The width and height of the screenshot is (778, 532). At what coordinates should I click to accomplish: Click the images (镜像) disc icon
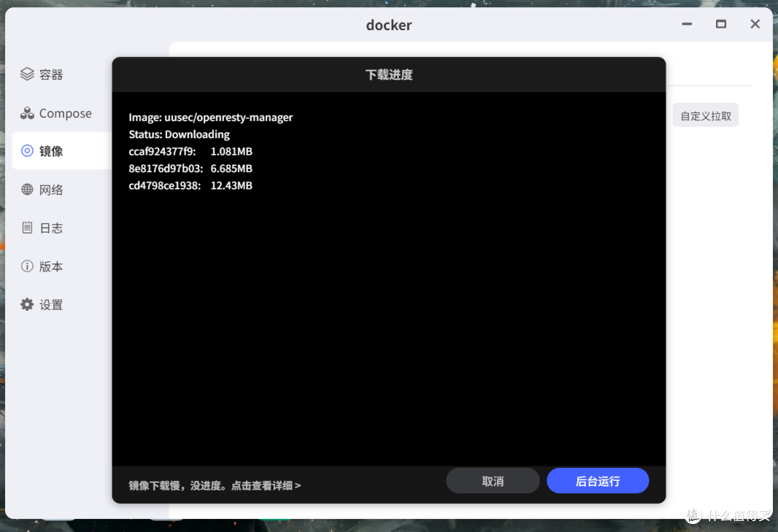pos(27,150)
